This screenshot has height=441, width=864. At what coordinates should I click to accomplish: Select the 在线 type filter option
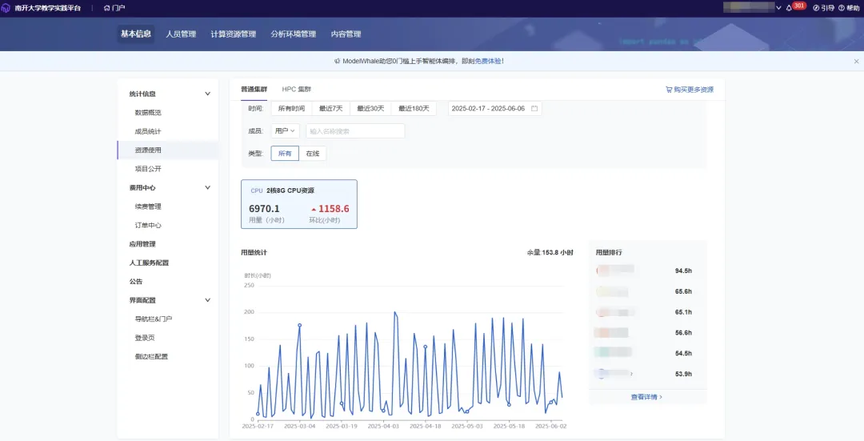(312, 154)
